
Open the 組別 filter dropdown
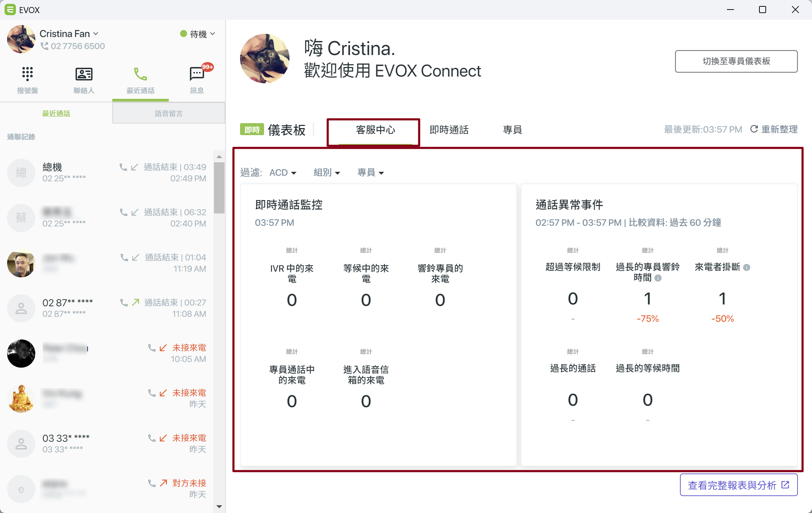coord(327,173)
